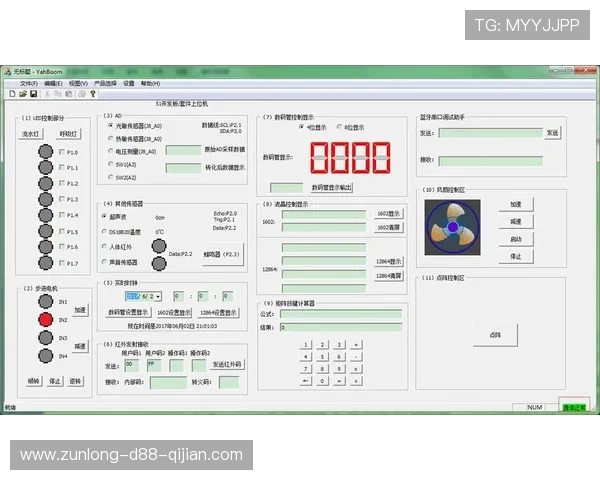Click the Help question mark toolbar icon
The height and width of the screenshot is (480, 600).
point(92,94)
